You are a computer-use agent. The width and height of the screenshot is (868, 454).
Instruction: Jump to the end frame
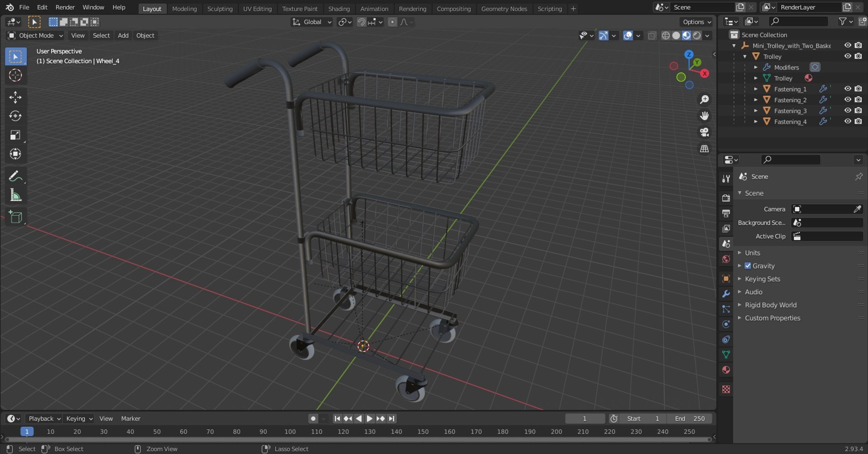[x=392, y=419]
